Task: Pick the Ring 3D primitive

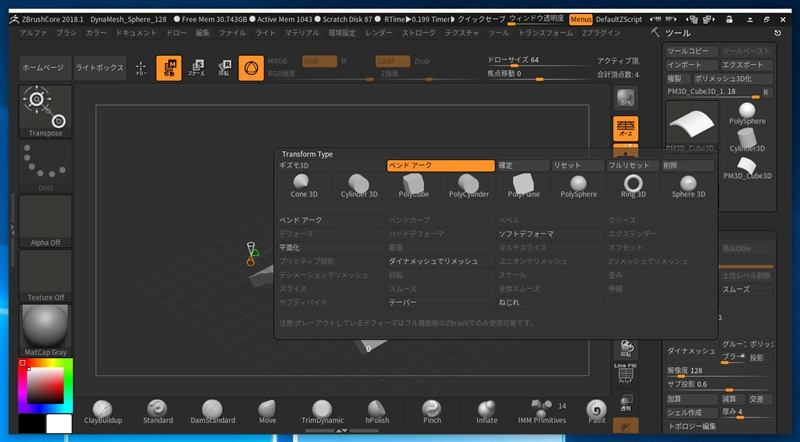Action: click(633, 186)
